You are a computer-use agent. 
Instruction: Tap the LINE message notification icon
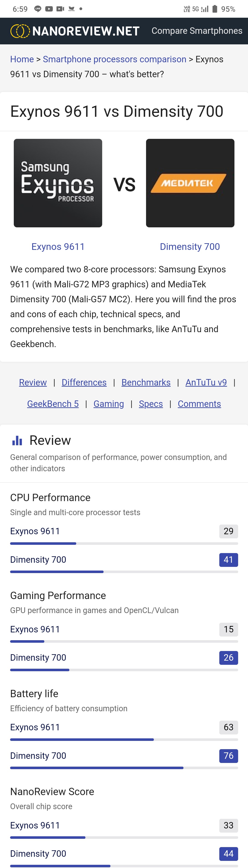(x=38, y=9)
